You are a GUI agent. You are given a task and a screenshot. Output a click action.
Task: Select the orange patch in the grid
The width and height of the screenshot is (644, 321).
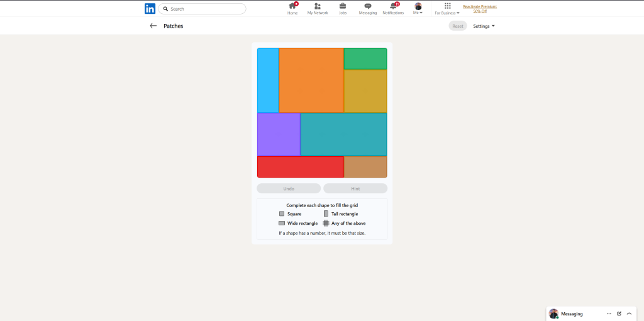[x=311, y=80]
